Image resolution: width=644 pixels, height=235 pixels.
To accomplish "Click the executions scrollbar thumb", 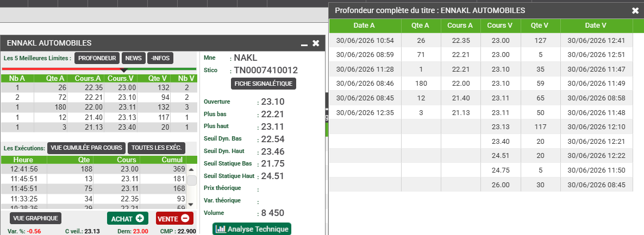I will tap(192, 180).
